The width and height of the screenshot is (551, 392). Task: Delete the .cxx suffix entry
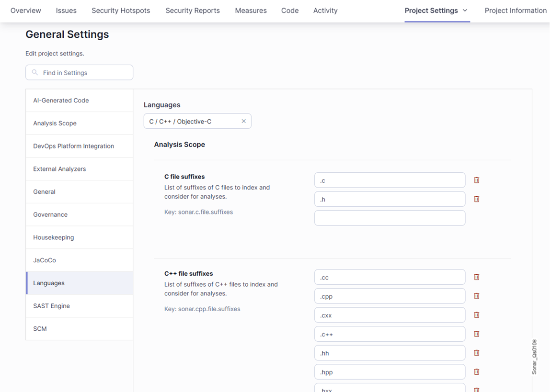coord(476,315)
